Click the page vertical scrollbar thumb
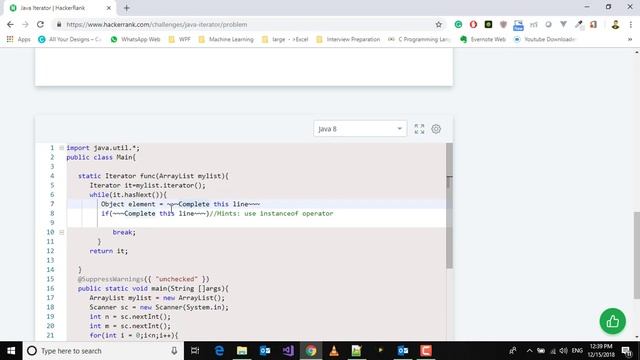The height and width of the screenshot is (360, 640). tap(637, 255)
